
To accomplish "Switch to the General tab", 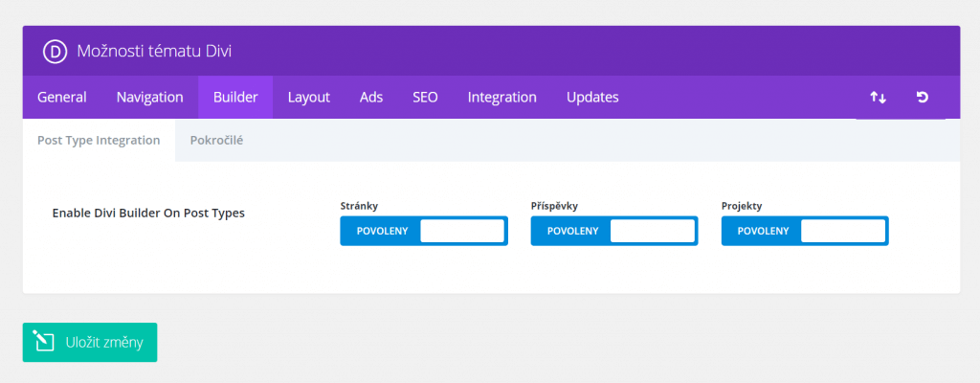I will [62, 97].
